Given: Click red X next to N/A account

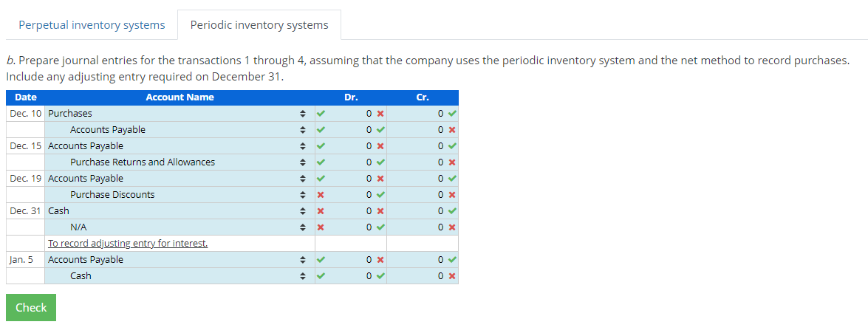Looking at the screenshot, I should [x=321, y=227].
